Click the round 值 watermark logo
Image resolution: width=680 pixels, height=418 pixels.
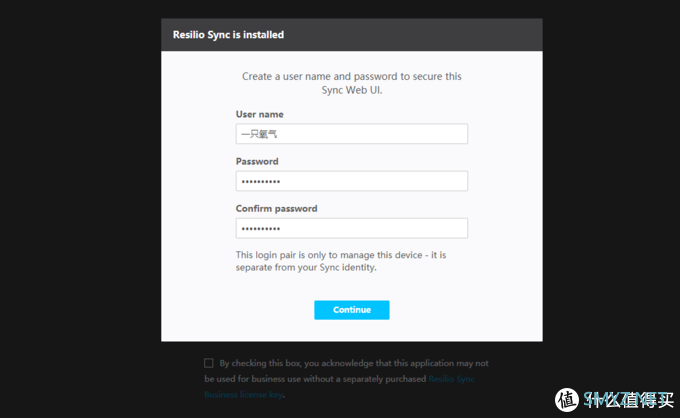(x=567, y=400)
